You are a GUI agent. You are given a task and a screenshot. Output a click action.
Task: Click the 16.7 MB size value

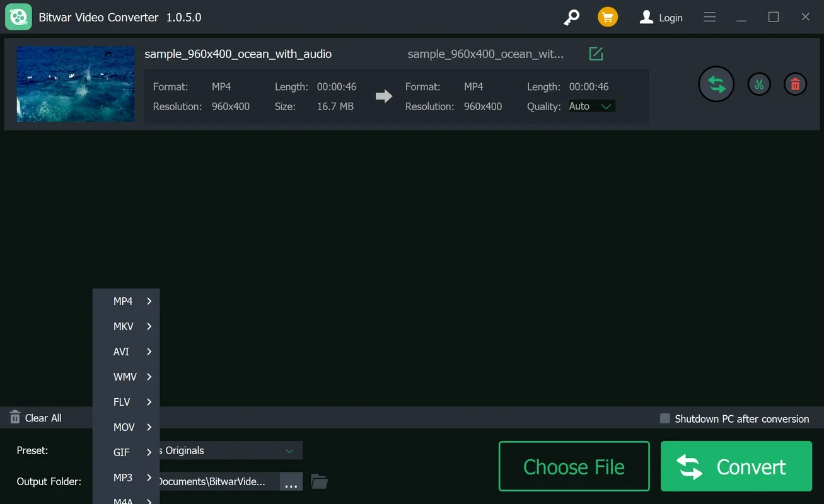335,106
